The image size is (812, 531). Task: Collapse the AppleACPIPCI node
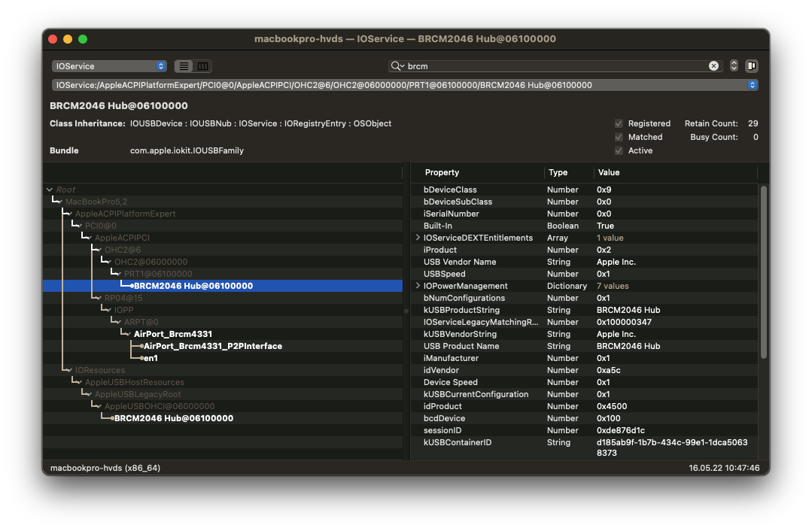pyautogui.click(x=89, y=238)
